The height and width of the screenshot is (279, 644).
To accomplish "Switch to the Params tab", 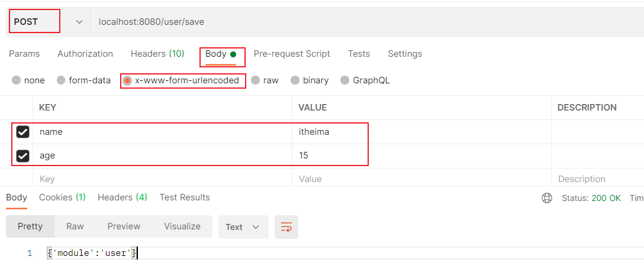I will point(24,54).
